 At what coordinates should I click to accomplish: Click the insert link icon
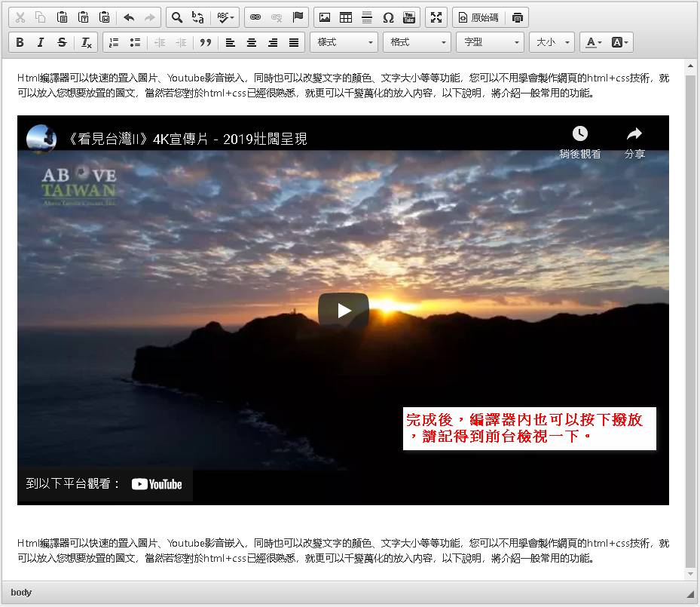255,17
